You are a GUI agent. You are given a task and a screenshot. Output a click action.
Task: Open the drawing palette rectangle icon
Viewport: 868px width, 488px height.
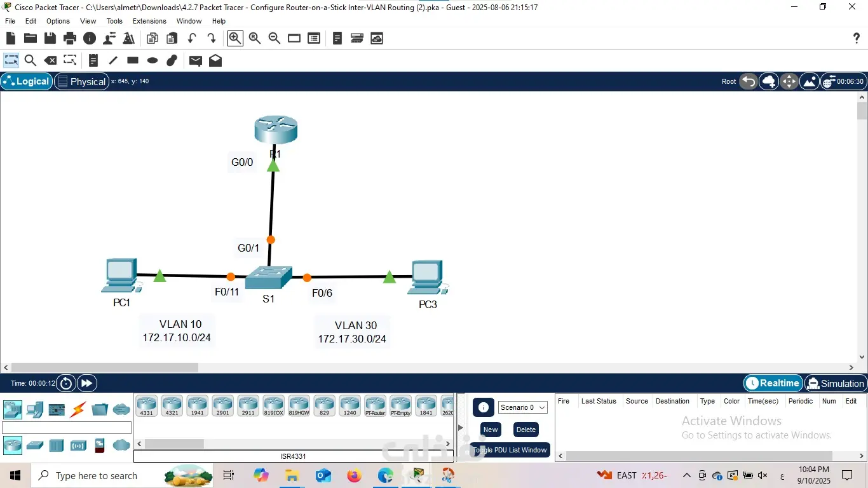click(x=294, y=38)
